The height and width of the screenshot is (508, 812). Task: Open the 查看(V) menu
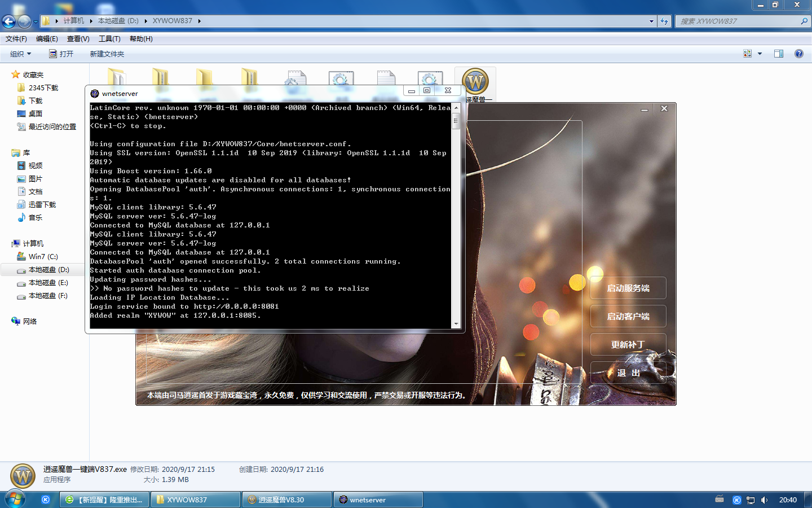pos(78,39)
